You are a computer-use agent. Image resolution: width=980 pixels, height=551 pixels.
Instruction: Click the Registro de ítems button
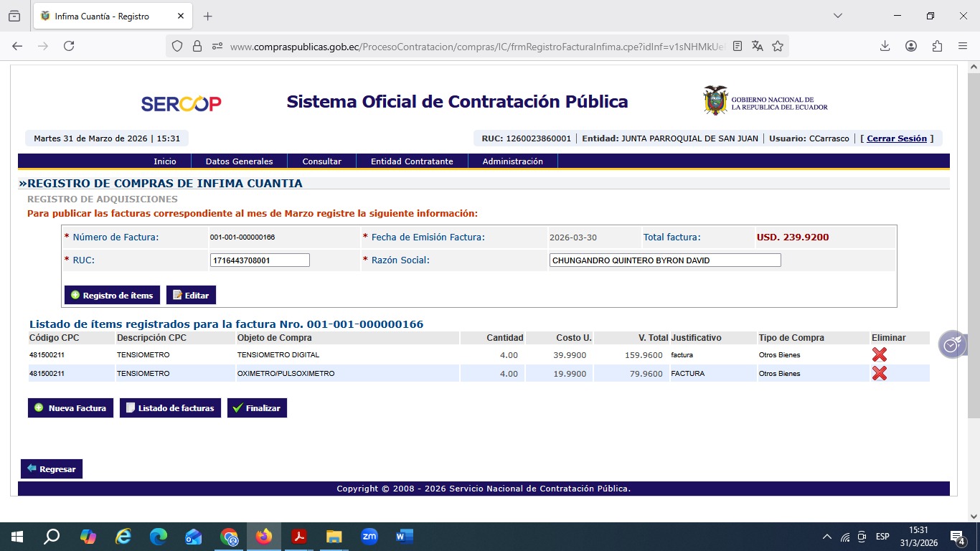112,295
